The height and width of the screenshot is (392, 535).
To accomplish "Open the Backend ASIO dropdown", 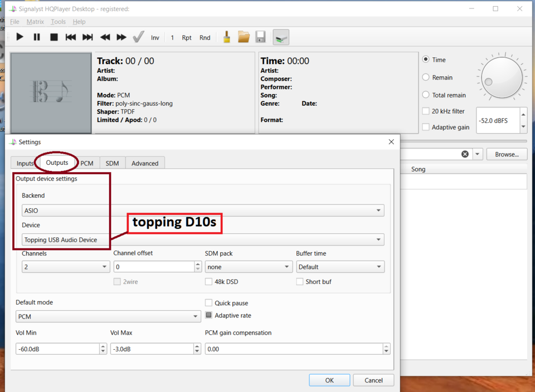I will (203, 210).
